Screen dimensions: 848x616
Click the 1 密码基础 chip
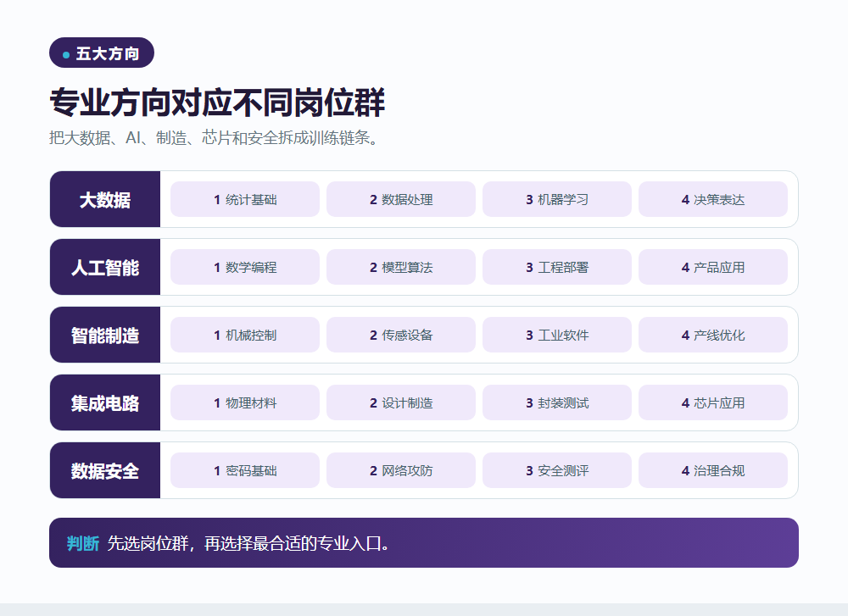[245, 470]
